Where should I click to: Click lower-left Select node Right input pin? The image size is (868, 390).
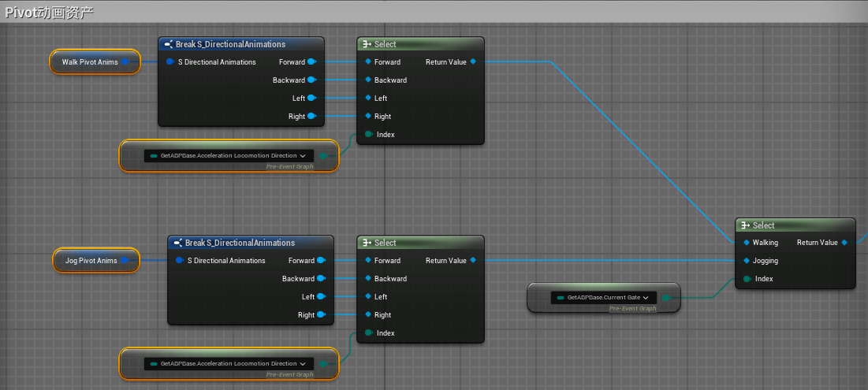pyautogui.click(x=368, y=315)
